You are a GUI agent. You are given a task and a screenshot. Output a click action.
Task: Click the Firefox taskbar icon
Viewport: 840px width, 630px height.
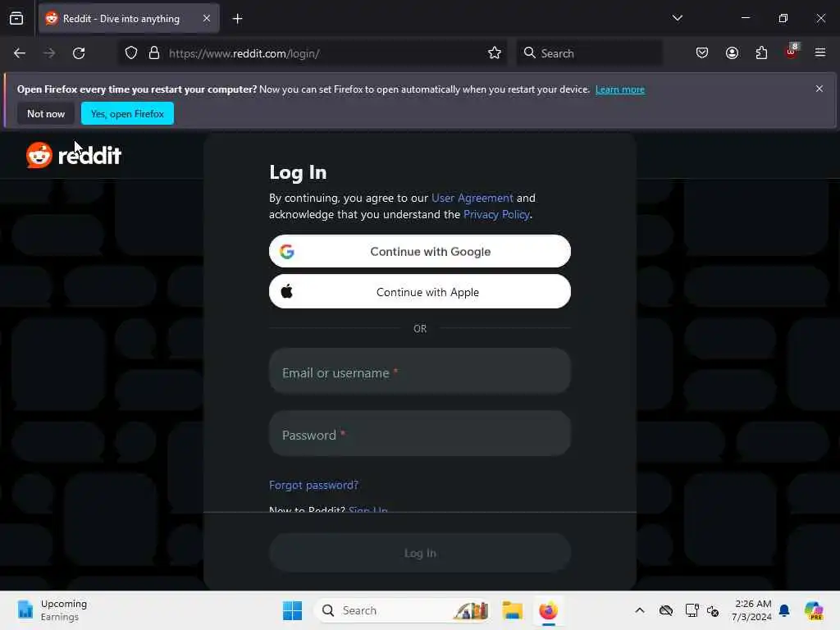point(549,610)
